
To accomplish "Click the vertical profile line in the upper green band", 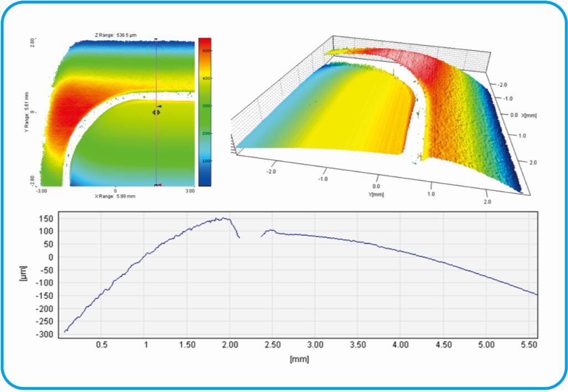I will [x=156, y=66].
